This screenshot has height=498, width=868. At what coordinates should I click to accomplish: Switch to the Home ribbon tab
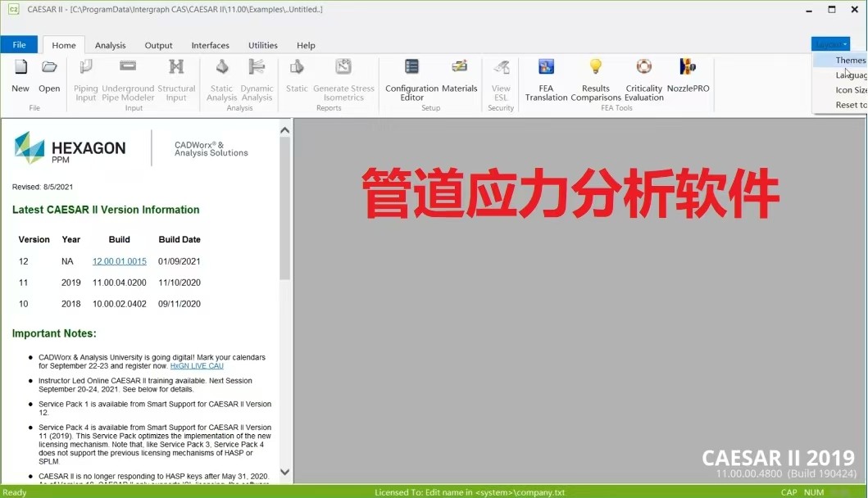[64, 45]
